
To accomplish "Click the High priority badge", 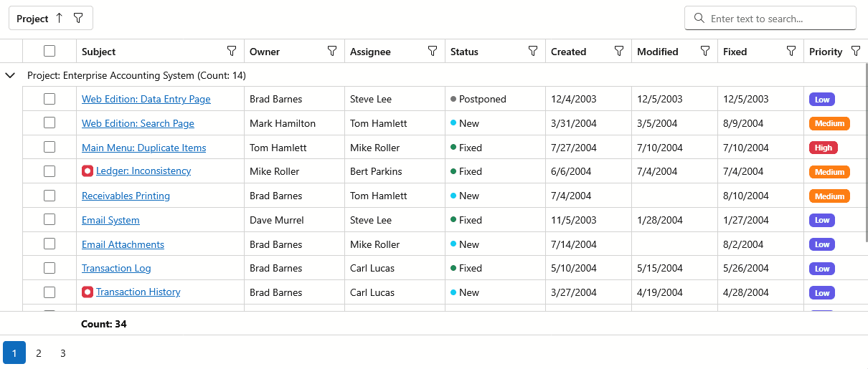I will point(824,148).
